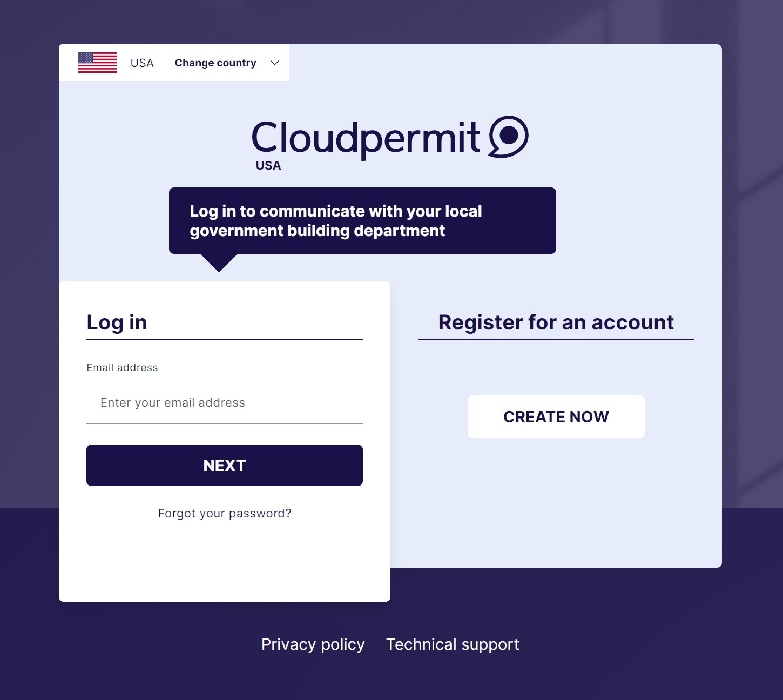Image resolution: width=783 pixels, height=700 pixels.
Task: Switch to the Log in section
Action: (117, 322)
